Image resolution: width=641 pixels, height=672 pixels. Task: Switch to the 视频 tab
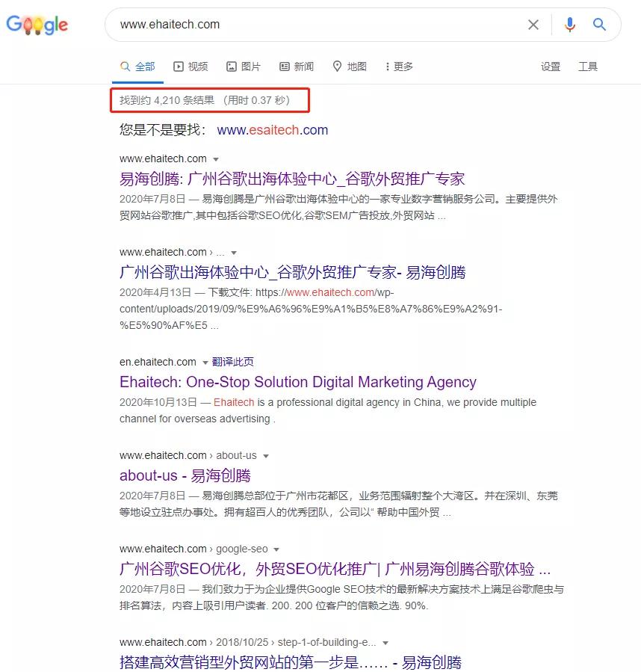tap(191, 67)
